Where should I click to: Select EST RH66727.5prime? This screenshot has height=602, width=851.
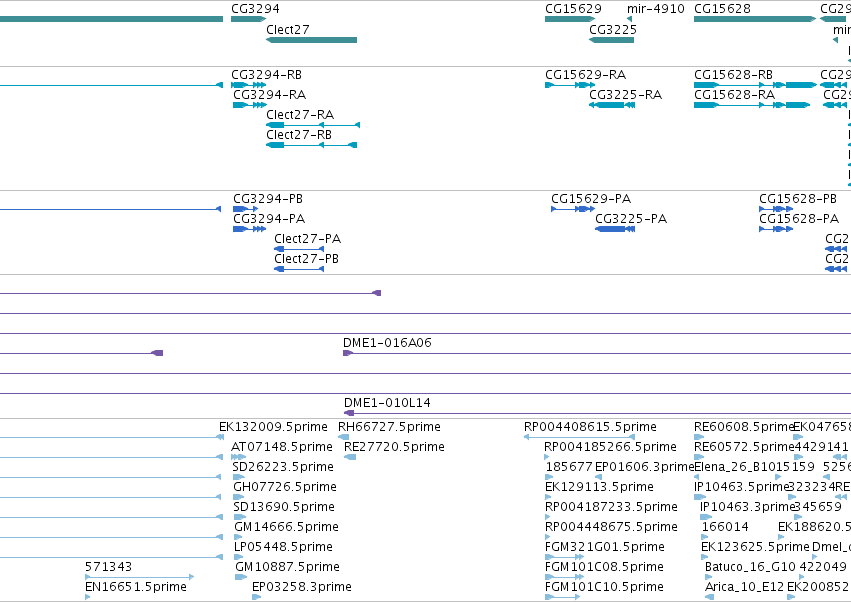coord(389,427)
